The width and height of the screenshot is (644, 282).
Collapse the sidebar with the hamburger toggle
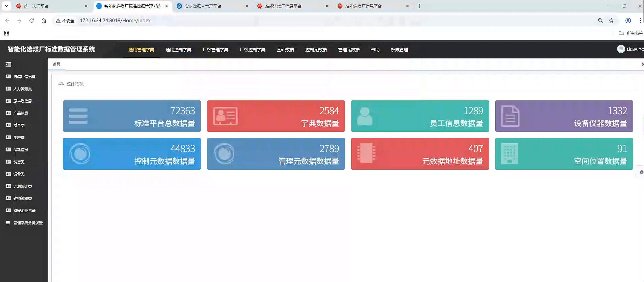[8, 64]
